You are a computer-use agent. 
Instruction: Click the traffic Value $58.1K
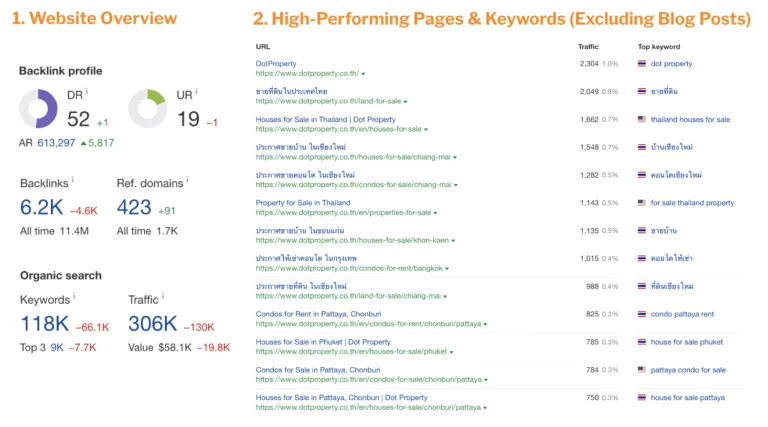click(x=175, y=348)
